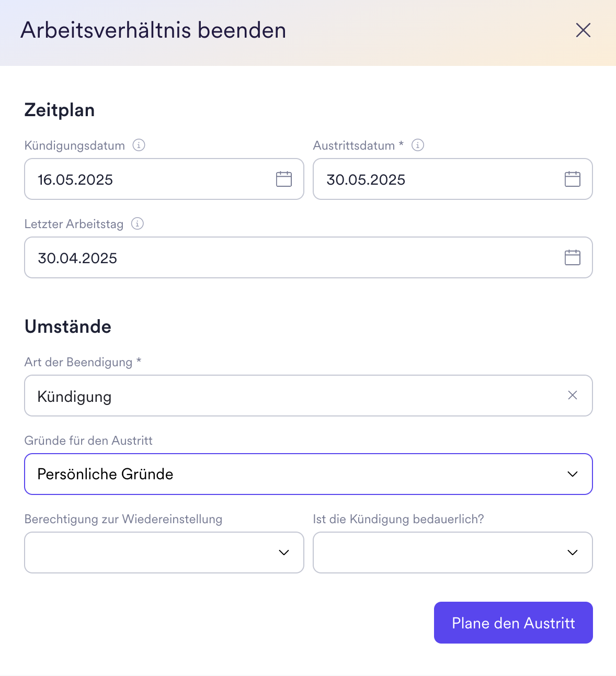Open the Gründe für den Austritt dropdown
Image resolution: width=616 pixels, height=676 pixels.
pos(572,474)
